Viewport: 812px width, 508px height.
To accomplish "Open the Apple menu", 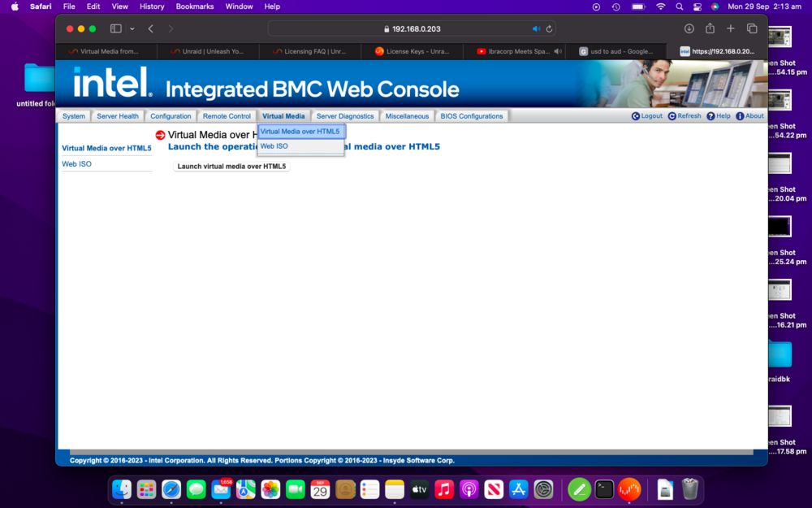I will point(15,7).
